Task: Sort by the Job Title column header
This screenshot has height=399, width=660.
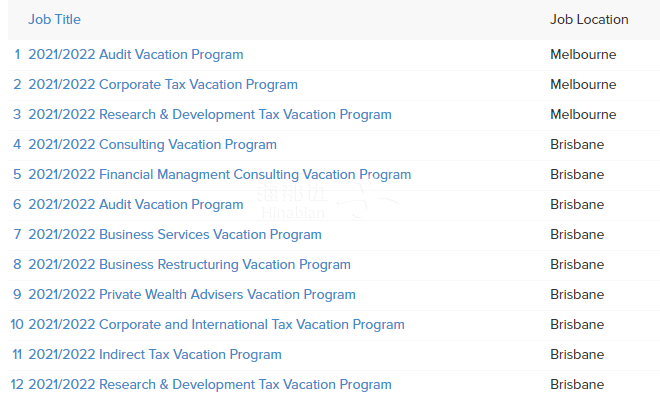Action: (x=54, y=19)
